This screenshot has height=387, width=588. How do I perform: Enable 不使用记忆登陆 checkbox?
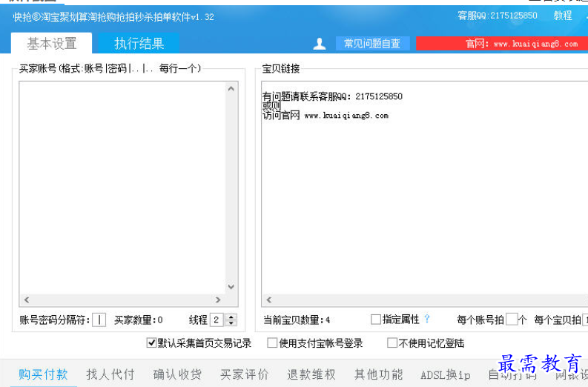point(392,343)
